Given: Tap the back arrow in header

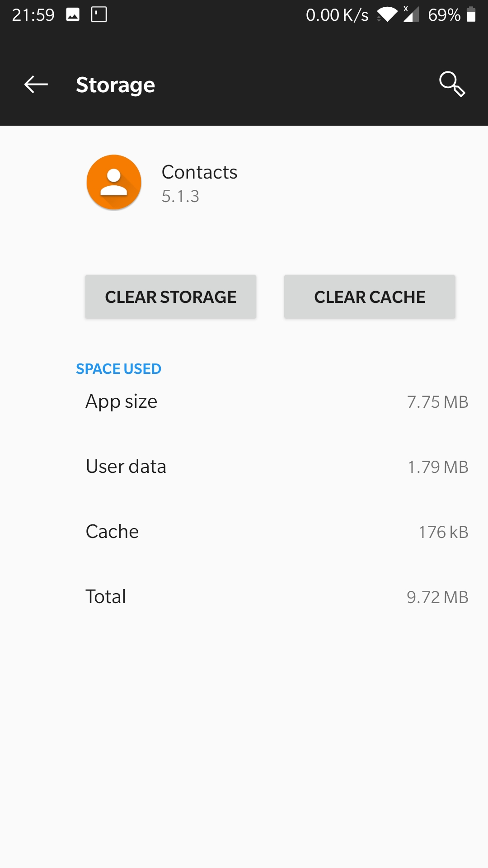Looking at the screenshot, I should click(x=36, y=85).
